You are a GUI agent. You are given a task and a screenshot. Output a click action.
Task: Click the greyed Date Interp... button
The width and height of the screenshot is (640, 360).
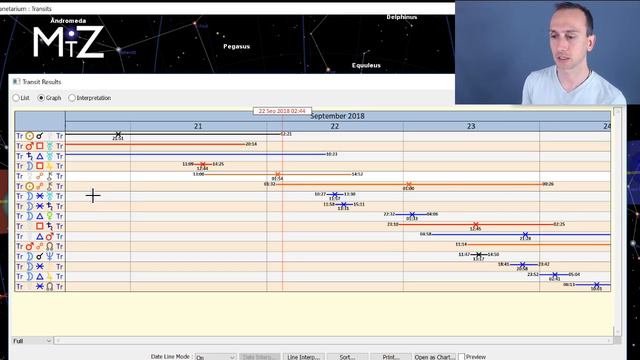click(x=259, y=357)
